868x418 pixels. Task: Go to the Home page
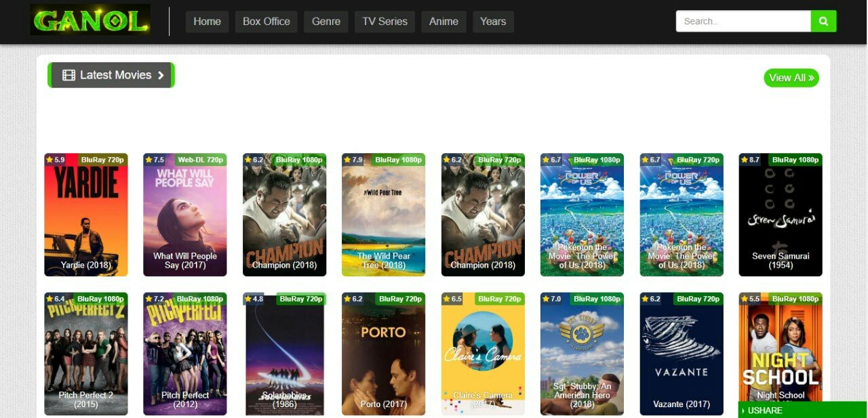[x=207, y=22]
